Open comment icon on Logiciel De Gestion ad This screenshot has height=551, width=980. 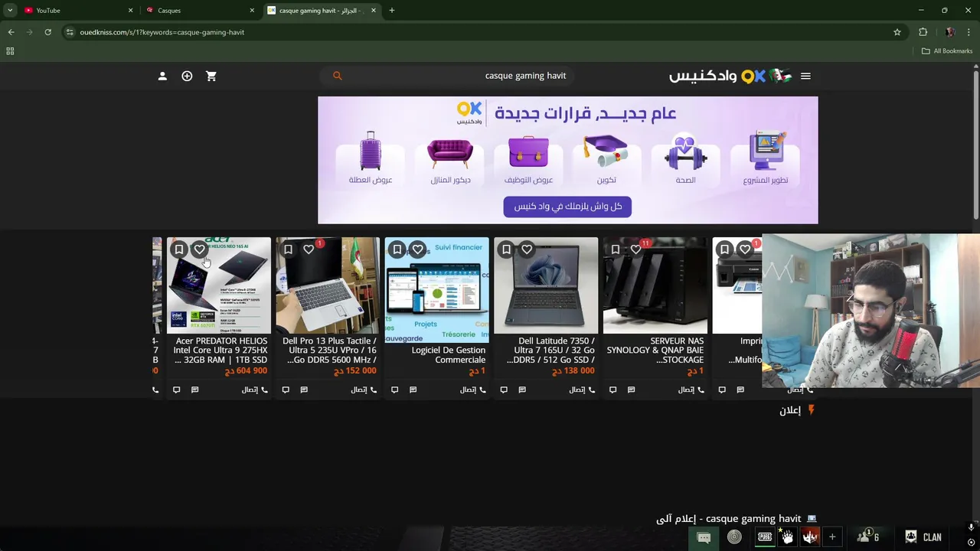click(394, 390)
